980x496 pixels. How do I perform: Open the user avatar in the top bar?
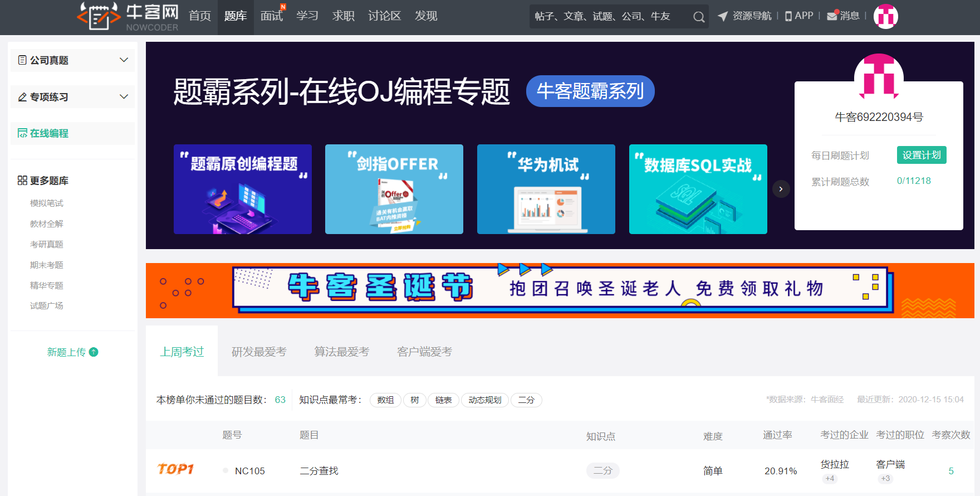[885, 16]
